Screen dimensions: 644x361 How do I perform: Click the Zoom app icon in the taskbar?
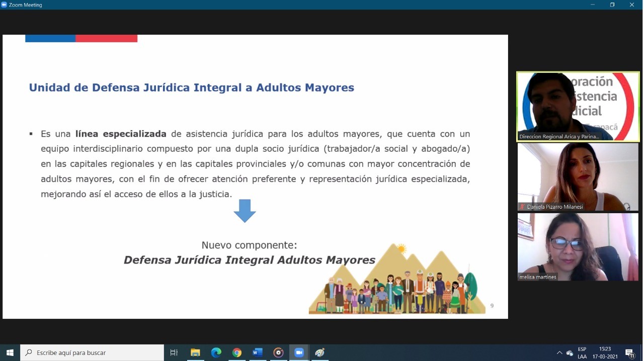point(299,352)
